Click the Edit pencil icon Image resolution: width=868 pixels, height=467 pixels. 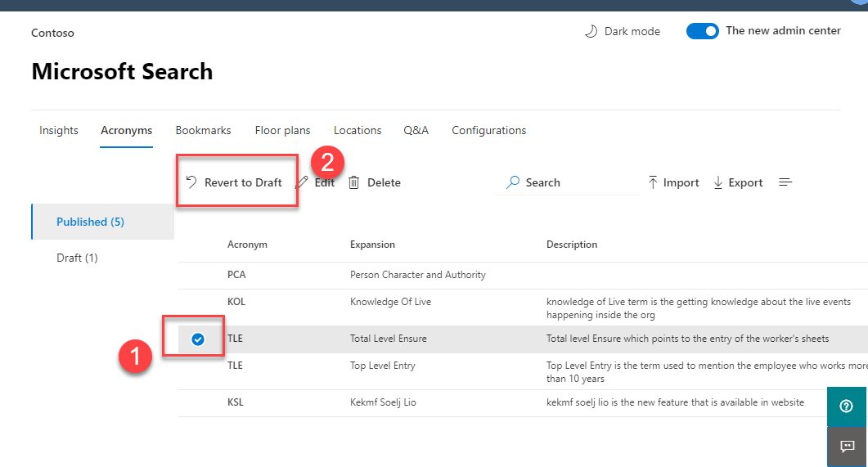tap(302, 182)
